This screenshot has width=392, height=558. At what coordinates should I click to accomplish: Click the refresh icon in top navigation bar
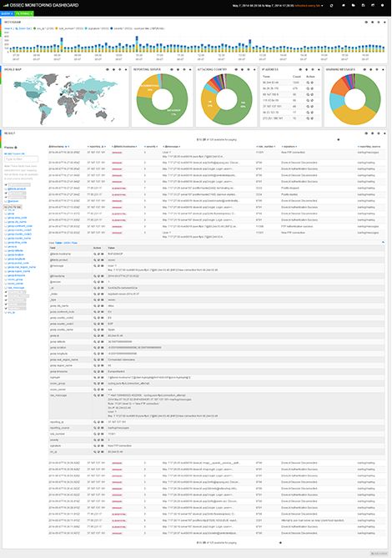tap(331, 5)
